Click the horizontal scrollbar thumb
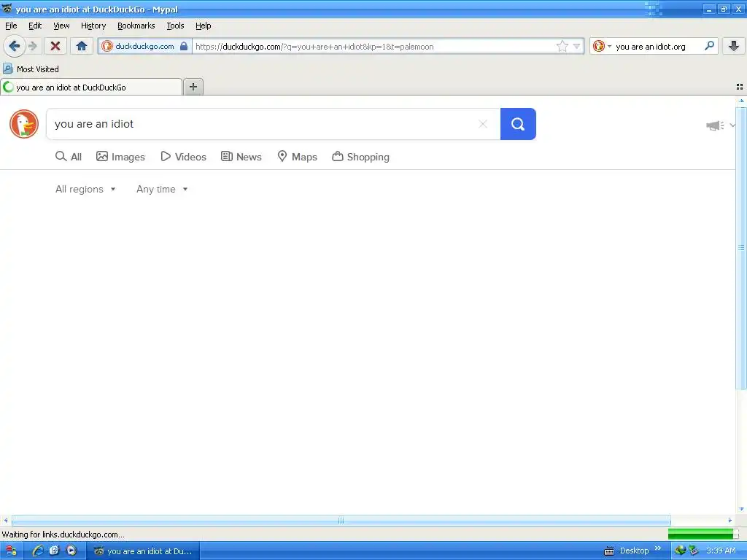The height and width of the screenshot is (560, 747). tap(341, 521)
